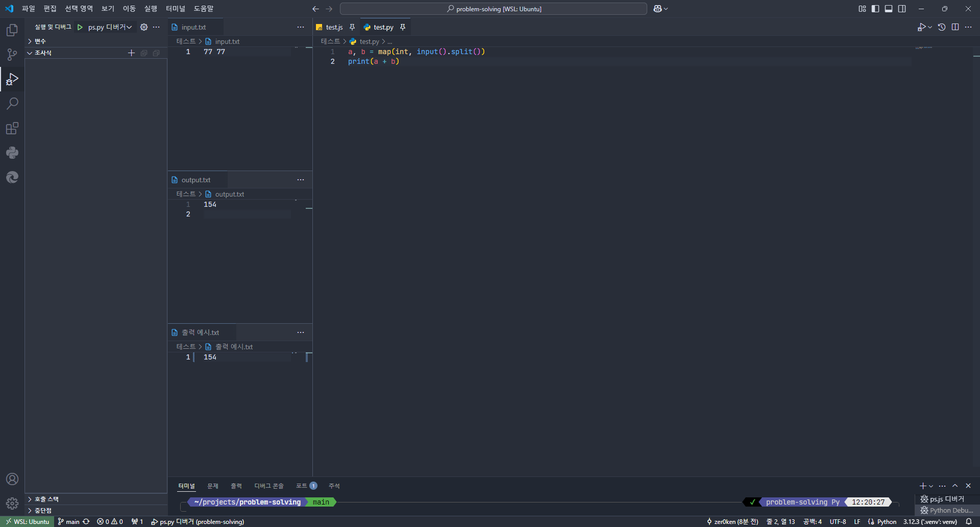980x527 pixels.
Task: Open launch.json via debug gear icon
Action: (x=144, y=27)
